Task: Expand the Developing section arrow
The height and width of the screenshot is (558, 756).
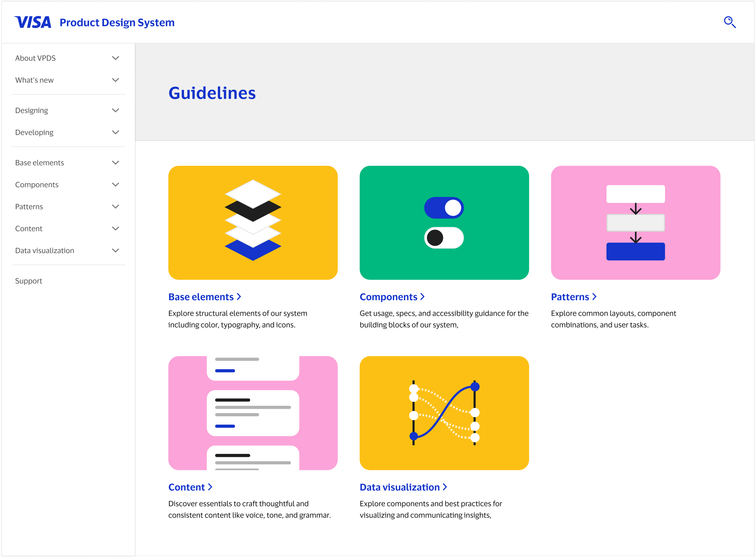Action: click(116, 132)
